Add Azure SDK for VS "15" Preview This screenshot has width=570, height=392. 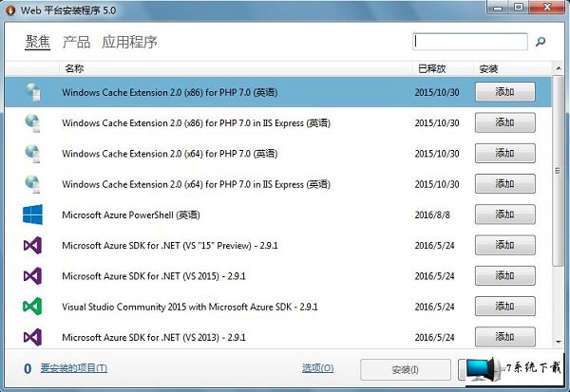point(505,245)
